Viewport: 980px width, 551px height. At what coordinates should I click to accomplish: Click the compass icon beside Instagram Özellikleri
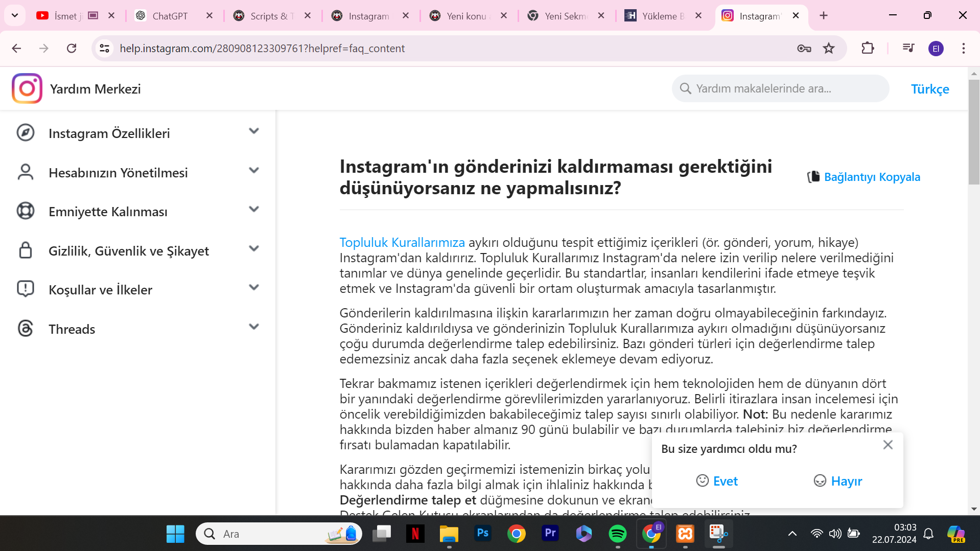pyautogui.click(x=26, y=133)
